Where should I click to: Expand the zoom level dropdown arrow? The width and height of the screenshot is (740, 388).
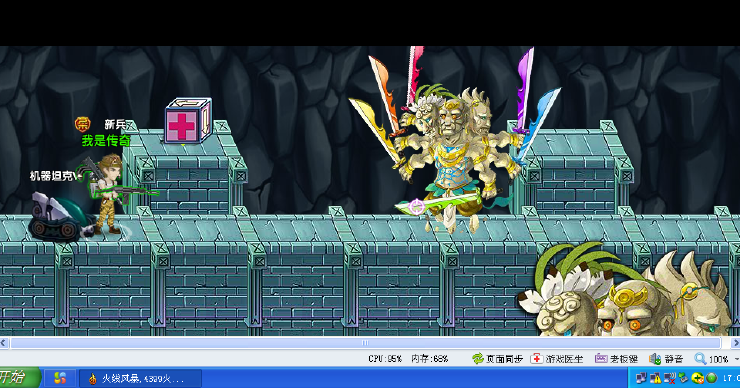pyautogui.click(x=737, y=359)
